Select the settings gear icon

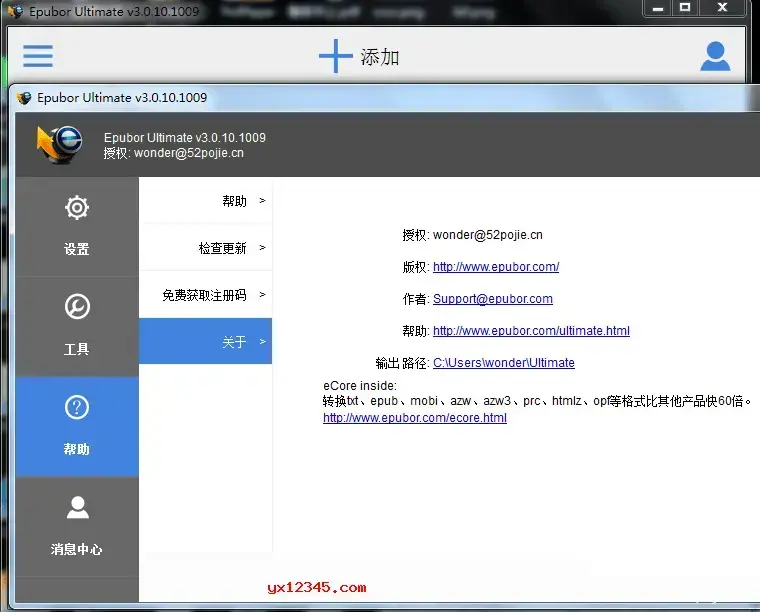click(x=77, y=208)
